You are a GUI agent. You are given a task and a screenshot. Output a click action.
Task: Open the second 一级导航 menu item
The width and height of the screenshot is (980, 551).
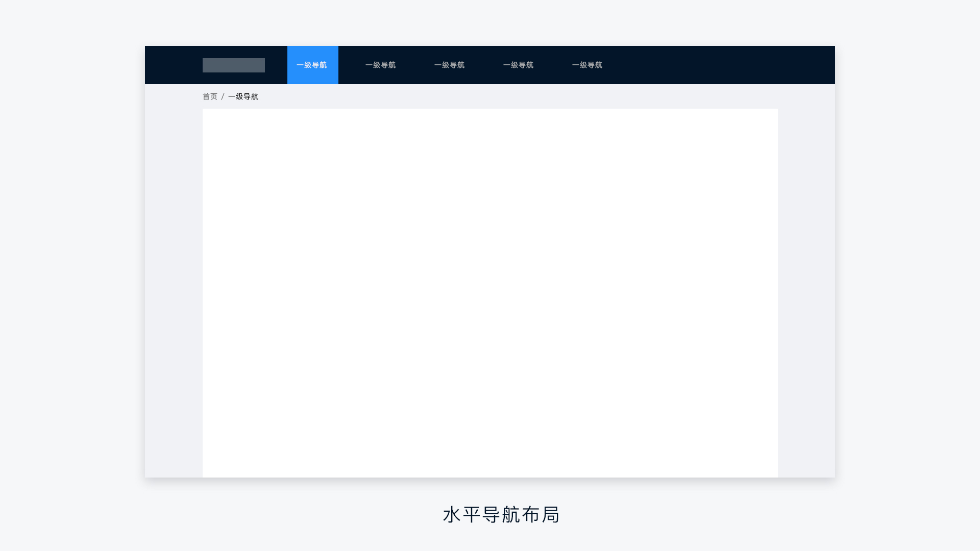click(380, 65)
